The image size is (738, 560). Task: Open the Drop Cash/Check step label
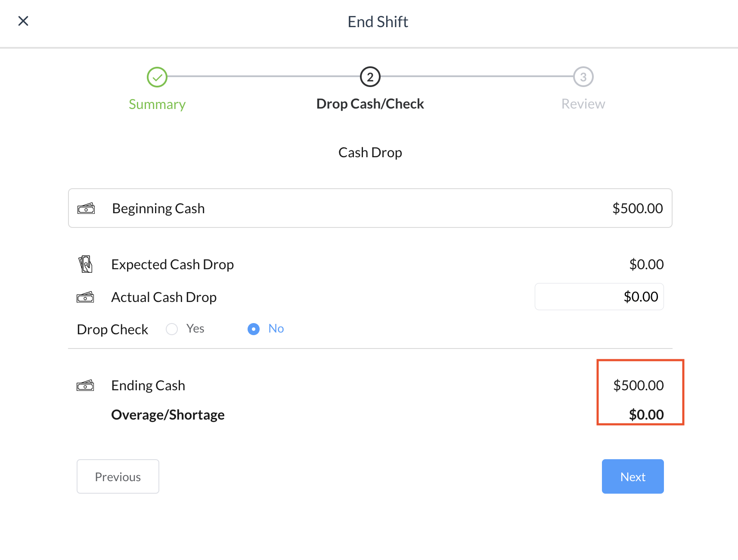pos(370,104)
